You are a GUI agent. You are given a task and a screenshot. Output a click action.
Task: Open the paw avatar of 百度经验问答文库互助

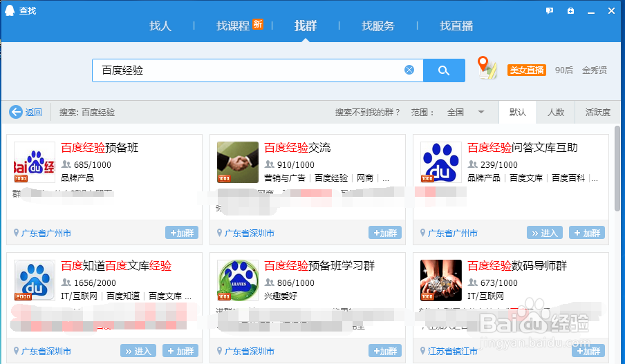coord(441,162)
